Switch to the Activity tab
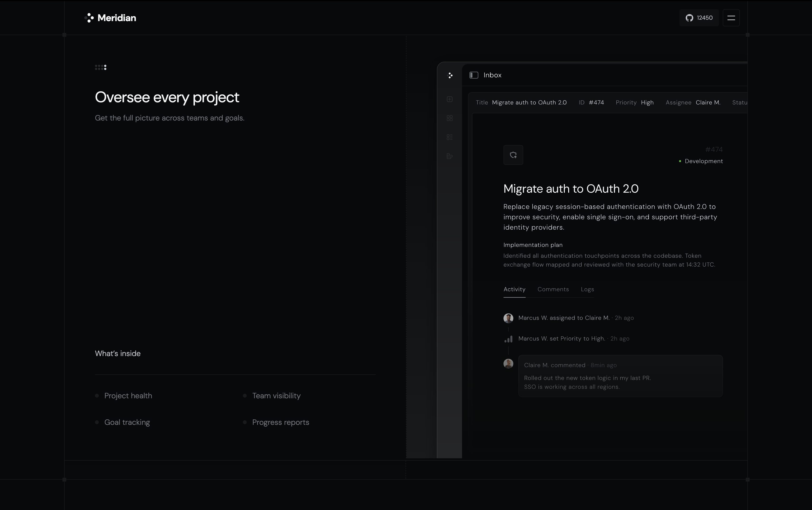The width and height of the screenshot is (812, 510). (514, 289)
